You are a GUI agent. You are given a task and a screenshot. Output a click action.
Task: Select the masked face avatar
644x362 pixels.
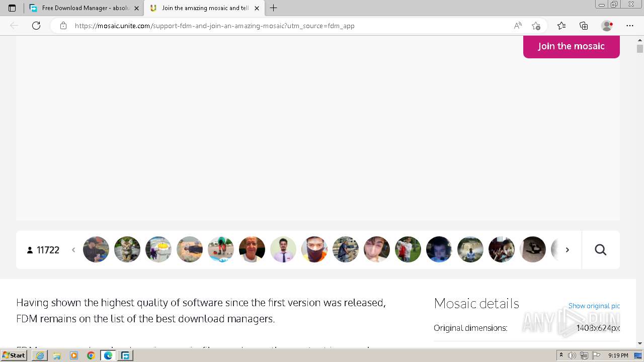pyautogui.click(x=314, y=249)
